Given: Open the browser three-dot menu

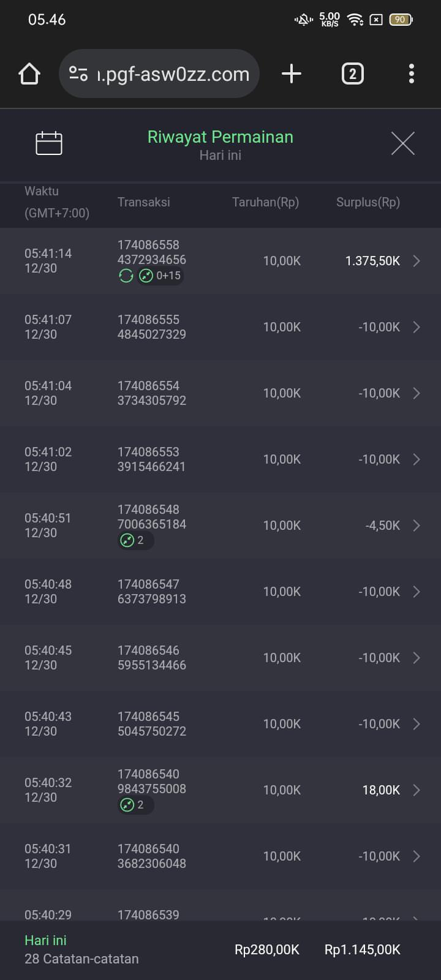Looking at the screenshot, I should click(x=412, y=74).
